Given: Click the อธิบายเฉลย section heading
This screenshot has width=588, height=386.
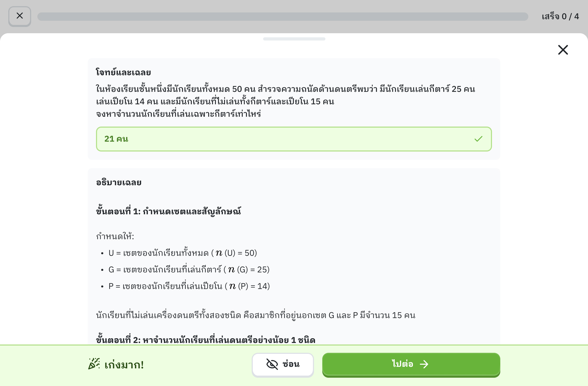Looking at the screenshot, I should point(119,183).
